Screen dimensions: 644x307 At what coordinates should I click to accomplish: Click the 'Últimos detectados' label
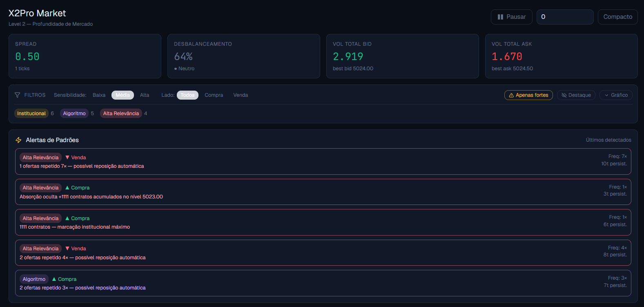tap(608, 140)
